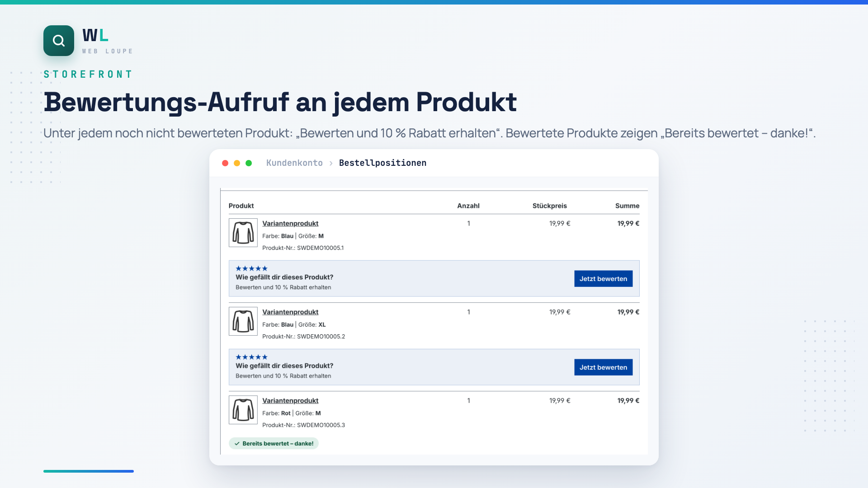The image size is (868, 488).
Task: Click Jetzt bewerten for Blau M product
Action: (603, 279)
